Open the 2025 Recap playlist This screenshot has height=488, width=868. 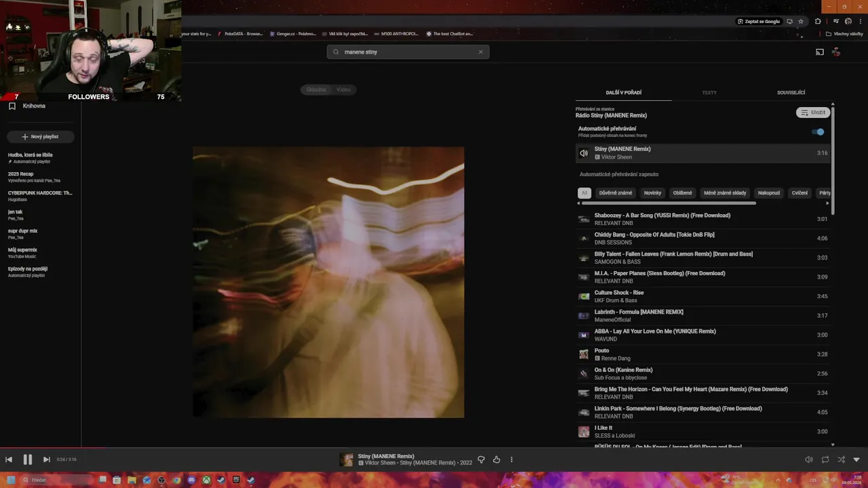pyautogui.click(x=40, y=177)
